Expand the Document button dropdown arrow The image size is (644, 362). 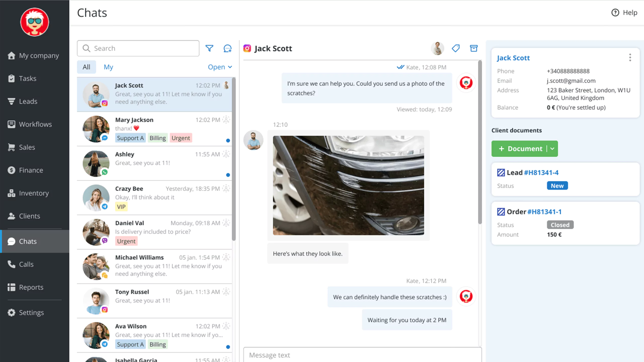click(x=552, y=149)
